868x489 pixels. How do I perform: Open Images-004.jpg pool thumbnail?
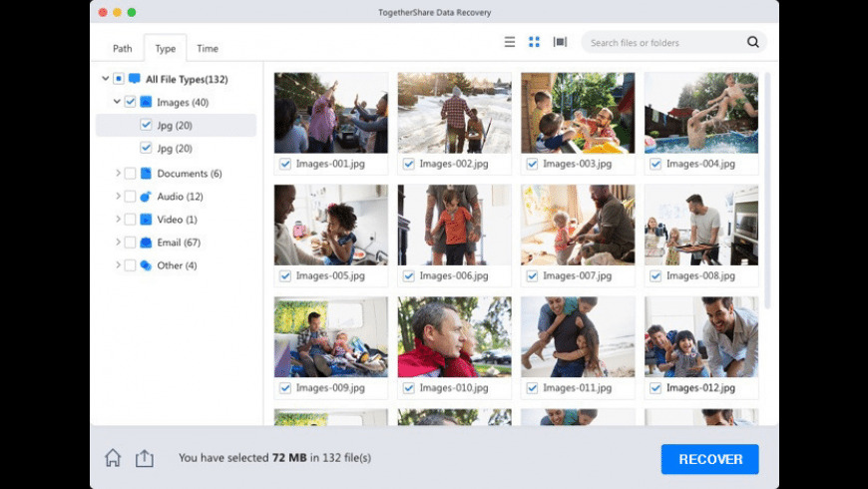pyautogui.click(x=701, y=113)
